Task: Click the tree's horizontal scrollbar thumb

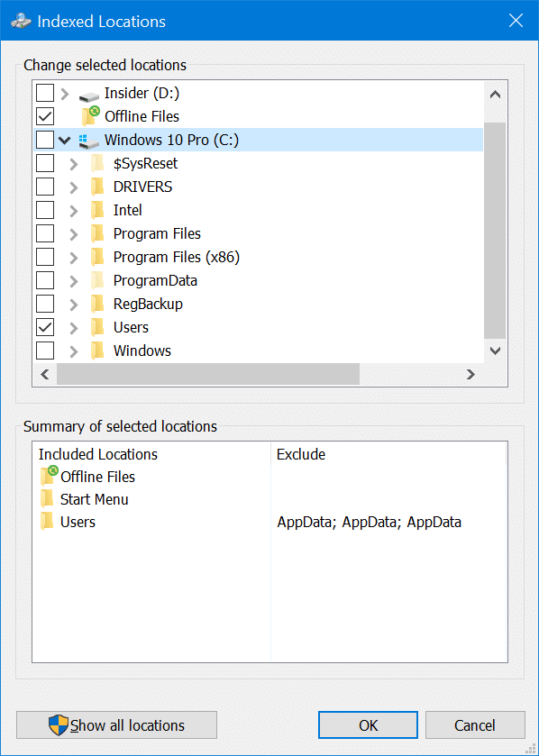Action: [x=208, y=374]
